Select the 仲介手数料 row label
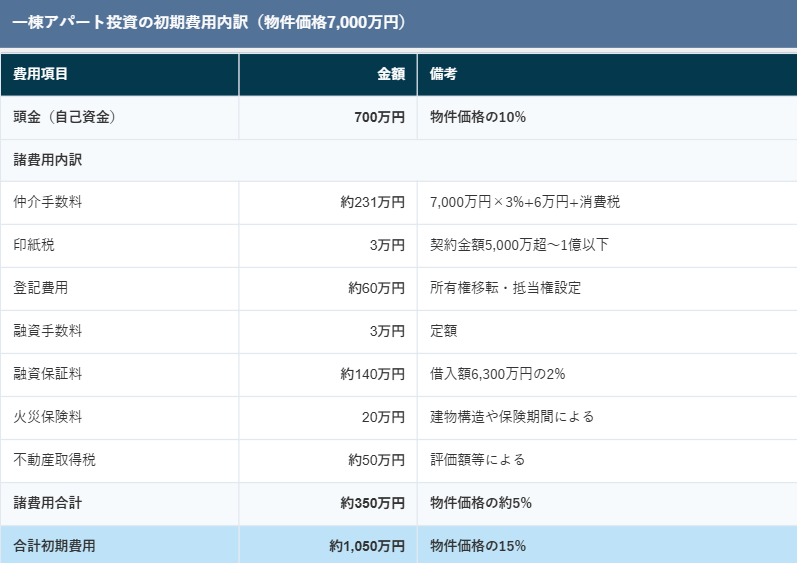 pyautogui.click(x=48, y=202)
